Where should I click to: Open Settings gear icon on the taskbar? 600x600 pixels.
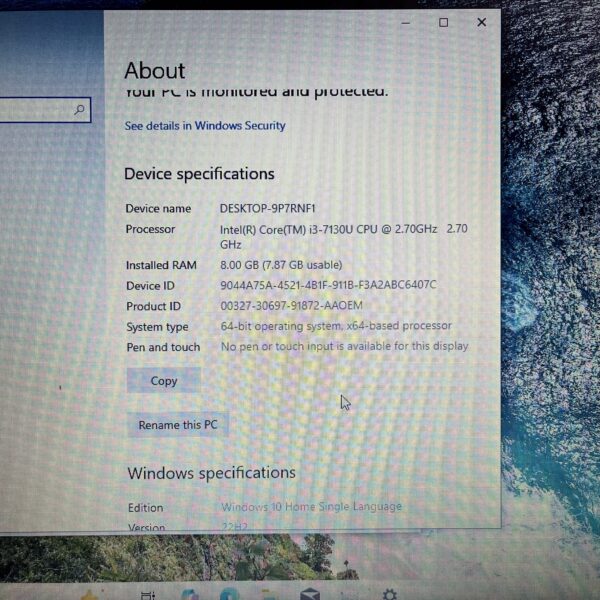pyautogui.click(x=390, y=594)
